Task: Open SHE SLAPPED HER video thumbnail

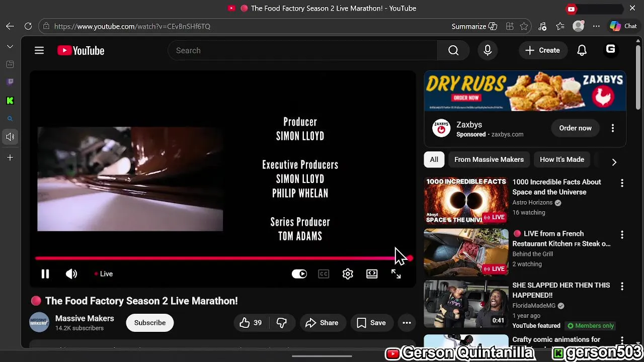Action: point(466,304)
